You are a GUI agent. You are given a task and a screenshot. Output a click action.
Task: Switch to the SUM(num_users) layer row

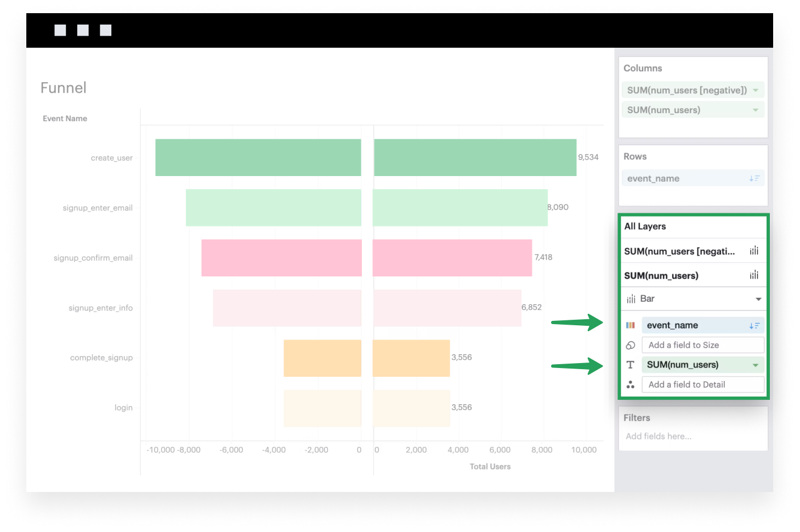(661, 275)
